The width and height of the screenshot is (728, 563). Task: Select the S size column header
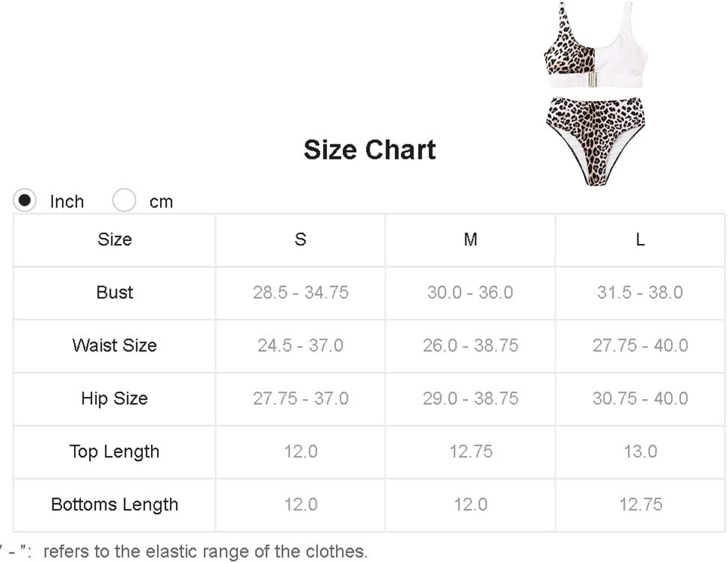(300, 240)
